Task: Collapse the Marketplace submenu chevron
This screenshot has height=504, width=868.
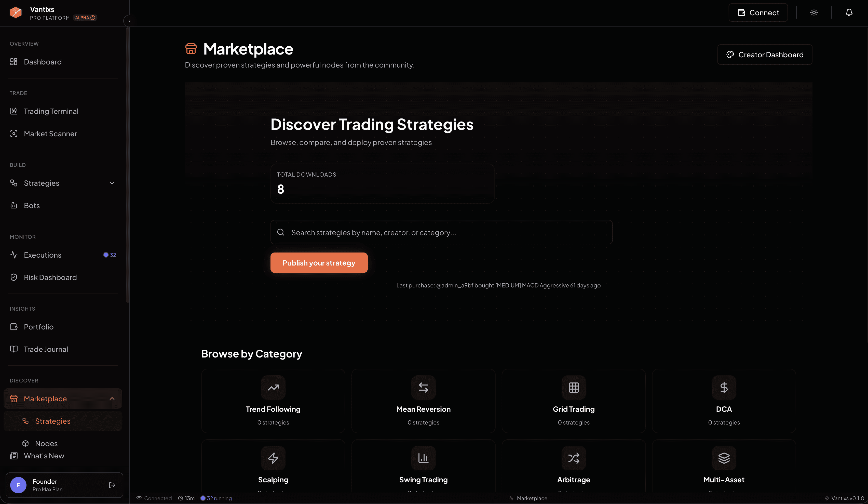Action: pos(112,399)
